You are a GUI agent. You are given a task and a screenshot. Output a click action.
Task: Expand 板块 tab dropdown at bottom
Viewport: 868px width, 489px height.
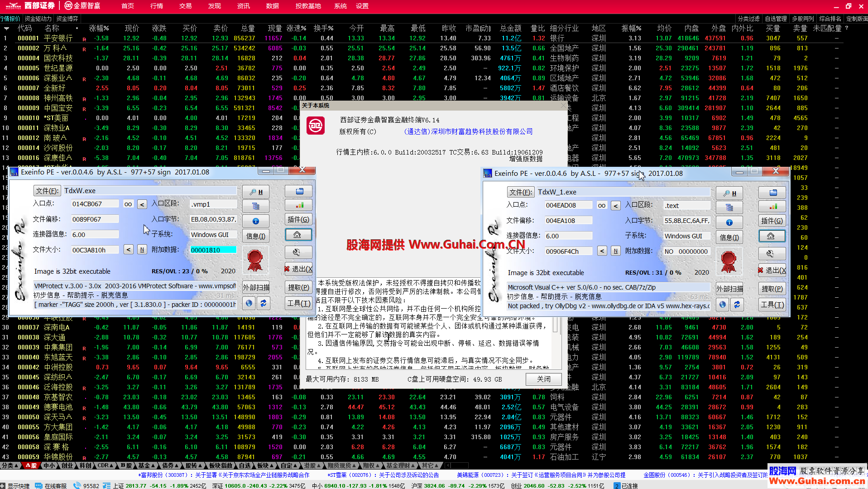pos(265,465)
